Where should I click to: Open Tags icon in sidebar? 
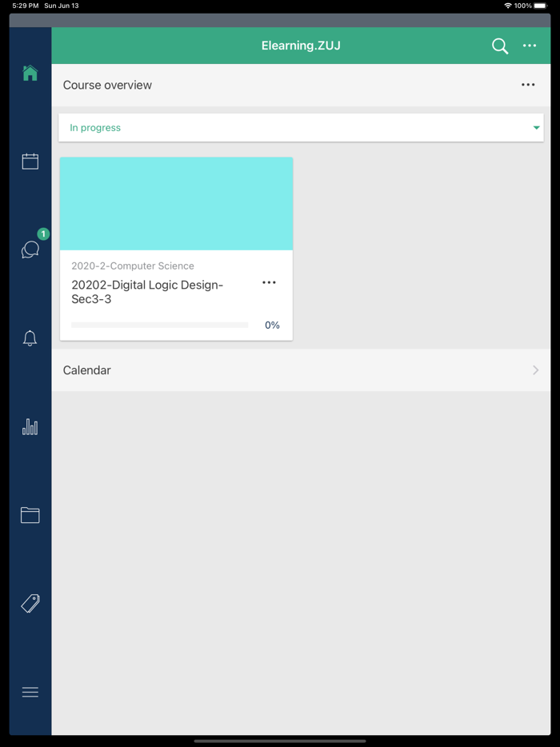coord(30,604)
